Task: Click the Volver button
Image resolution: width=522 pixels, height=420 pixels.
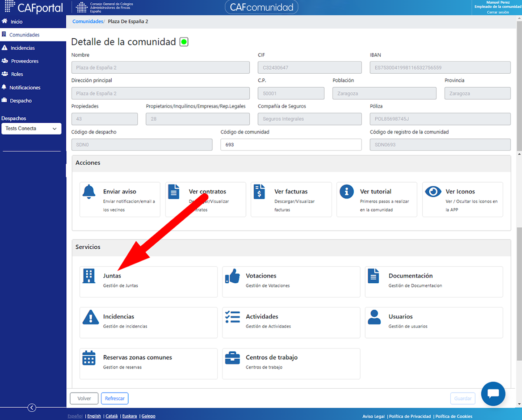Action: tap(84, 399)
